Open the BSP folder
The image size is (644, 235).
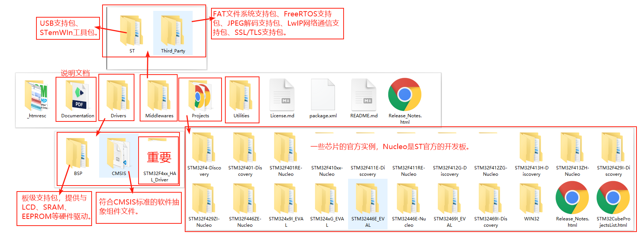(x=78, y=154)
